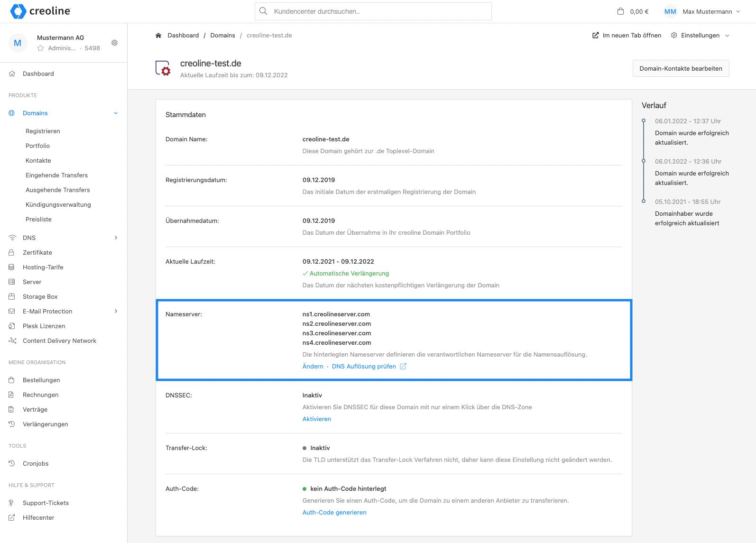Click the Hilfecenter external link icon
This screenshot has width=756, height=543.
[x=11, y=517]
